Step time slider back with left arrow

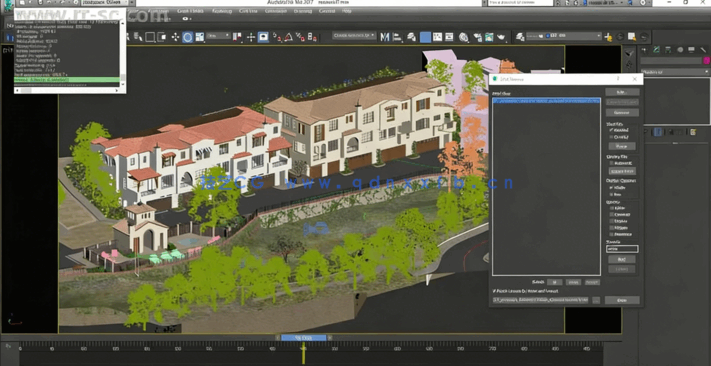coord(278,338)
